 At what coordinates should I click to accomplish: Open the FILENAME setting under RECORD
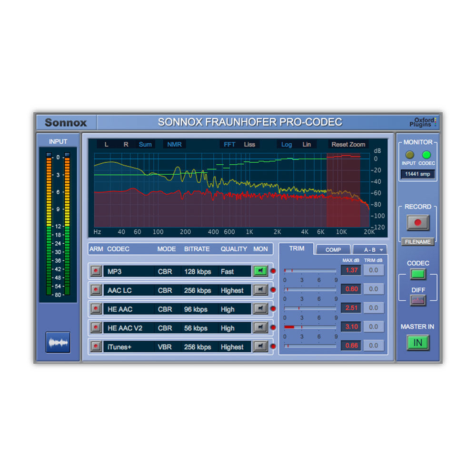click(417, 242)
